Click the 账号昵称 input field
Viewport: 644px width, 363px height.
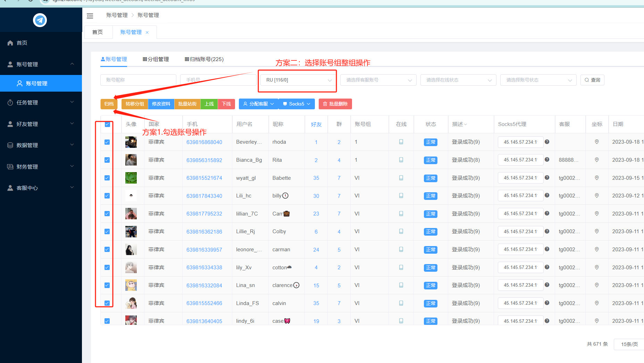138,80
